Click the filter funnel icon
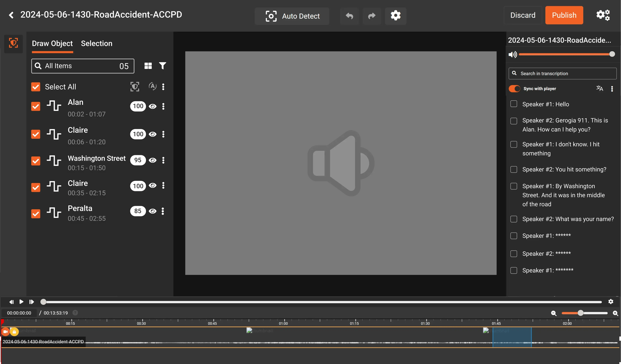The height and width of the screenshot is (364, 621). (x=162, y=66)
